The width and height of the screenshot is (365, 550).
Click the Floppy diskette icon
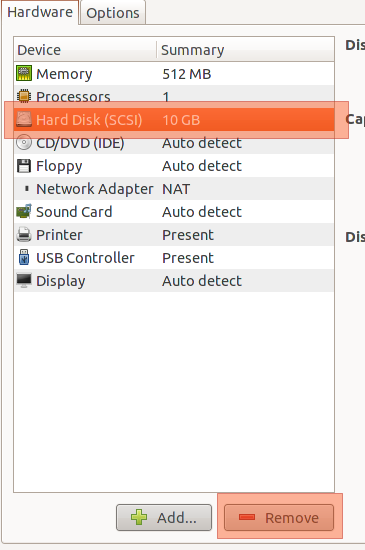pyautogui.click(x=24, y=166)
